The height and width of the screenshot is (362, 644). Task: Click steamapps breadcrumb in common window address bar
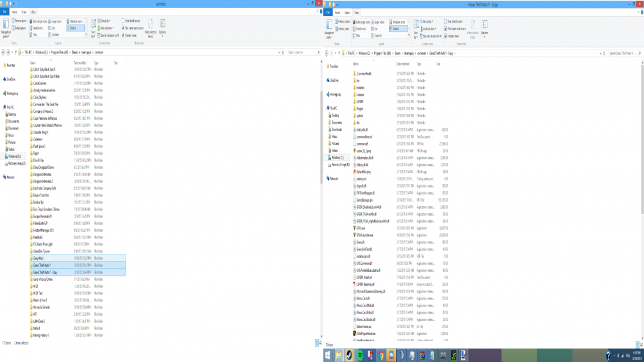click(86, 53)
